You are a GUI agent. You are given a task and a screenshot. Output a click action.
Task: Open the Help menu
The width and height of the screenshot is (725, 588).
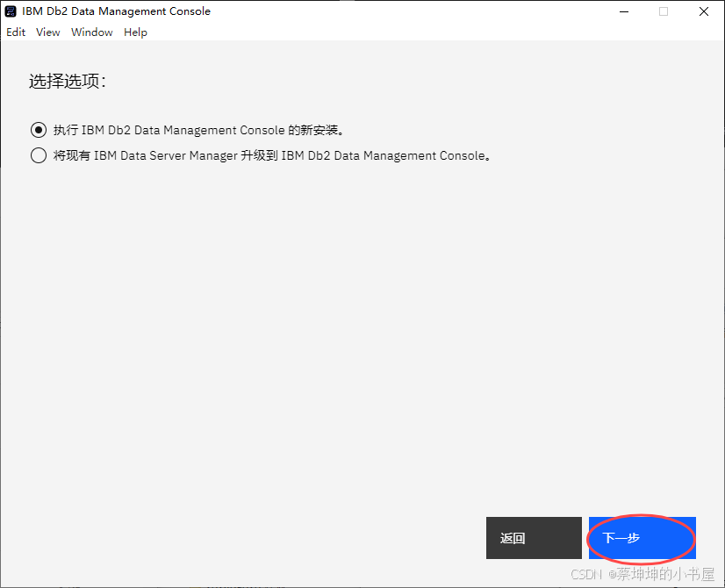pyautogui.click(x=135, y=32)
